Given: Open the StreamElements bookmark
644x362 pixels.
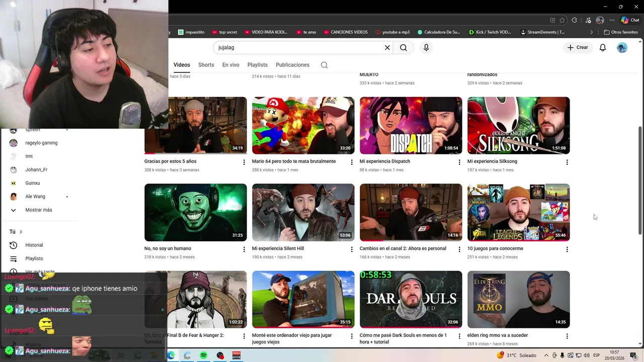Looking at the screenshot, I should point(542,32).
